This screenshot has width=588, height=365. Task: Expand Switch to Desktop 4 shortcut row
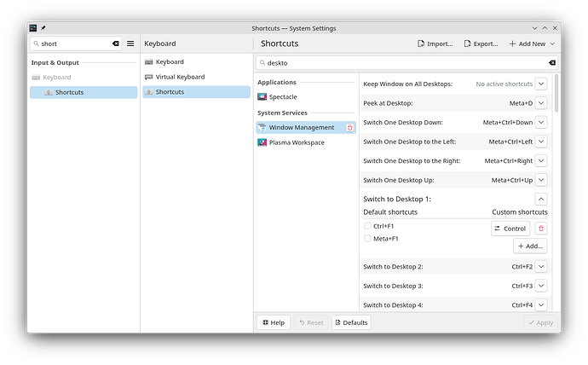point(541,305)
